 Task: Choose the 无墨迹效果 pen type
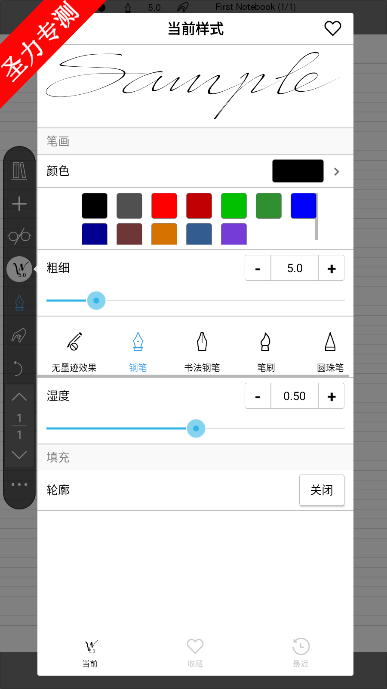pos(74,352)
